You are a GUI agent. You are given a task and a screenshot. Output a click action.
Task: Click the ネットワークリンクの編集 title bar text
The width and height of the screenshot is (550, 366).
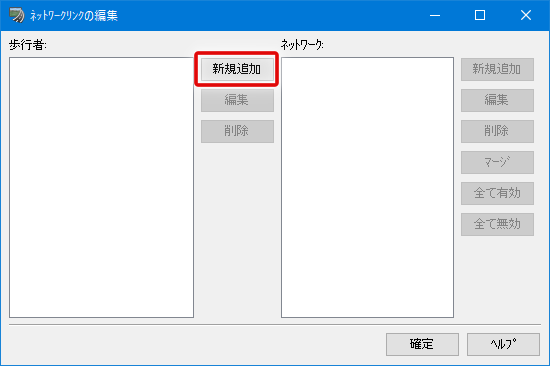click(74, 15)
